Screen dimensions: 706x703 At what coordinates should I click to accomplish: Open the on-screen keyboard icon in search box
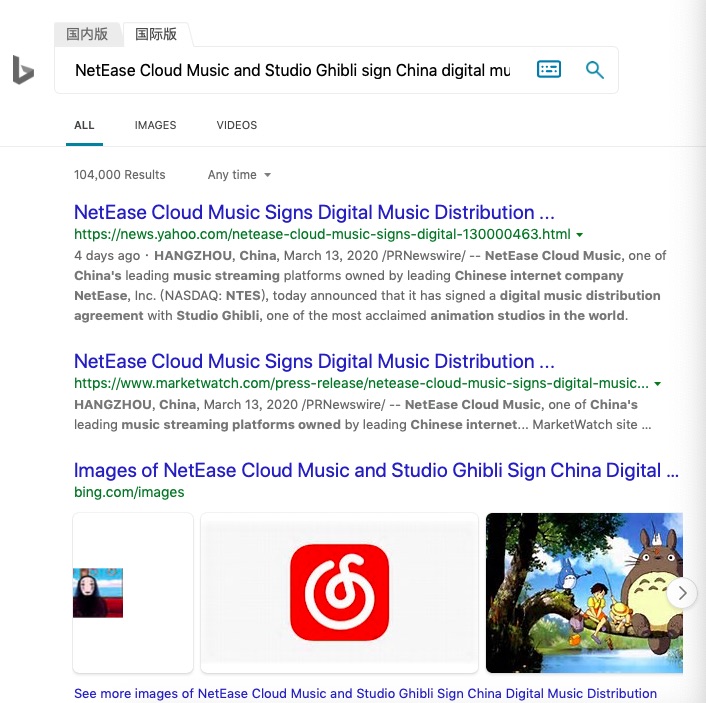coord(549,69)
